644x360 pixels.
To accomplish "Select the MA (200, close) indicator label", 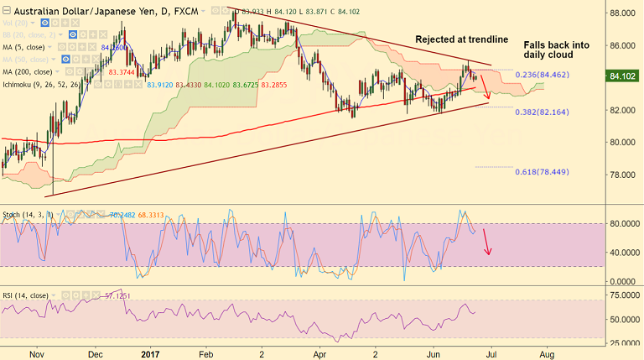I will click(27, 72).
